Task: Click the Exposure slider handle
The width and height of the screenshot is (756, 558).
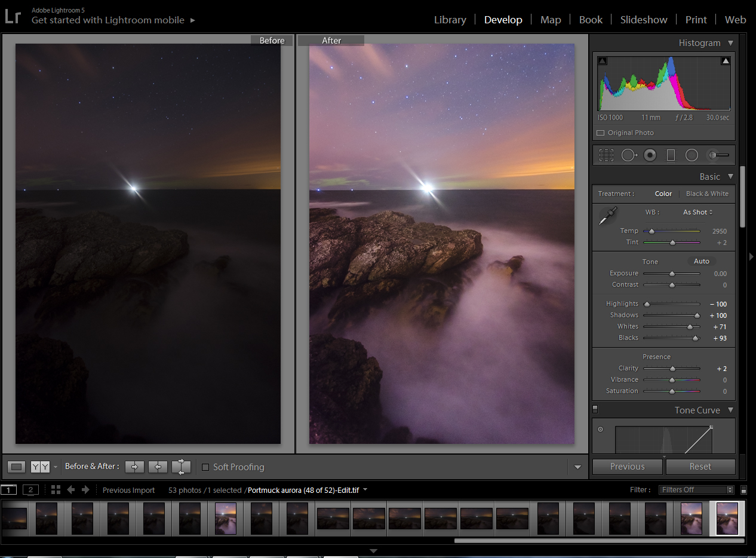Action: 672,273
